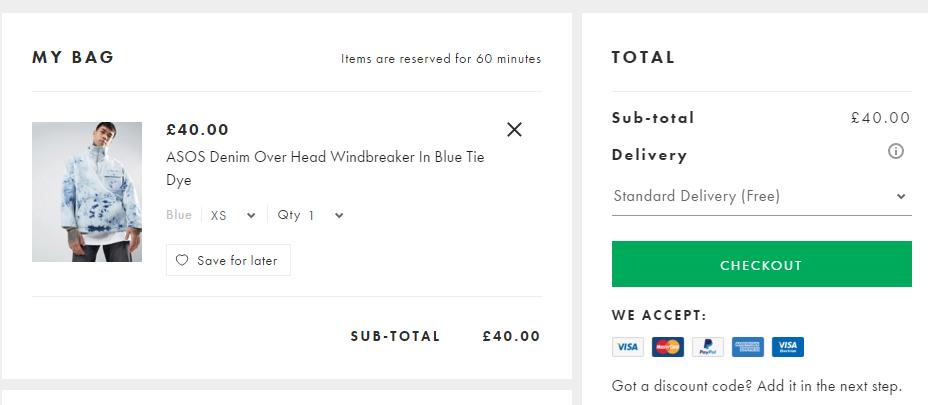The image size is (928, 405).
Task: Click the heart icon to save for later
Action: pos(182,260)
